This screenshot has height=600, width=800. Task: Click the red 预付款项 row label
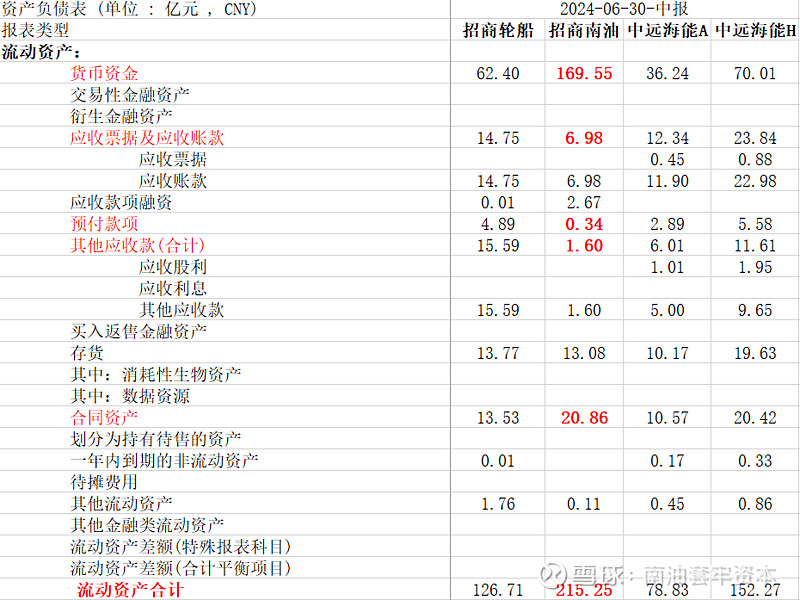pyautogui.click(x=104, y=224)
